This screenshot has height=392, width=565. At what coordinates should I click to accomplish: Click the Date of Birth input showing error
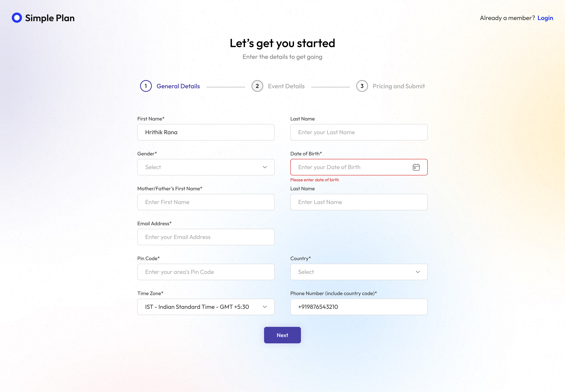click(349, 167)
